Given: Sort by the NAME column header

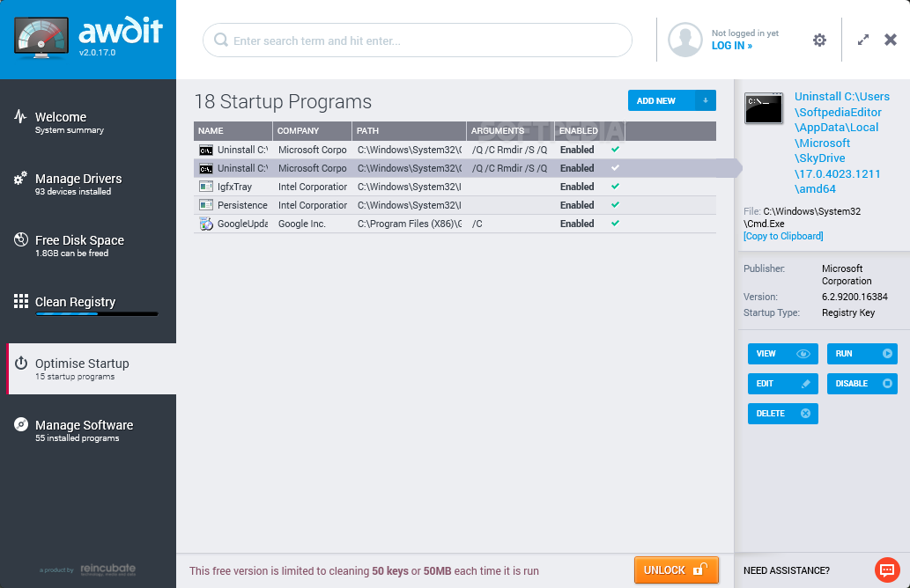Looking at the screenshot, I should click(x=233, y=131).
